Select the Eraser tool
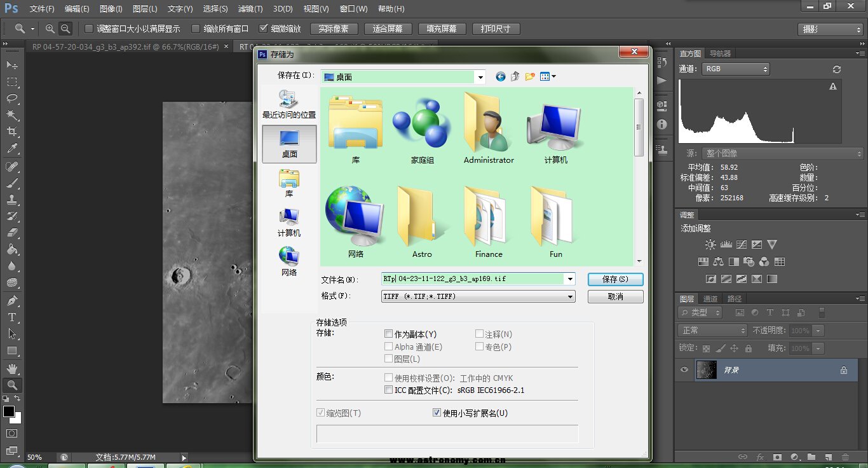Viewport: 868px width, 468px height. [12, 233]
